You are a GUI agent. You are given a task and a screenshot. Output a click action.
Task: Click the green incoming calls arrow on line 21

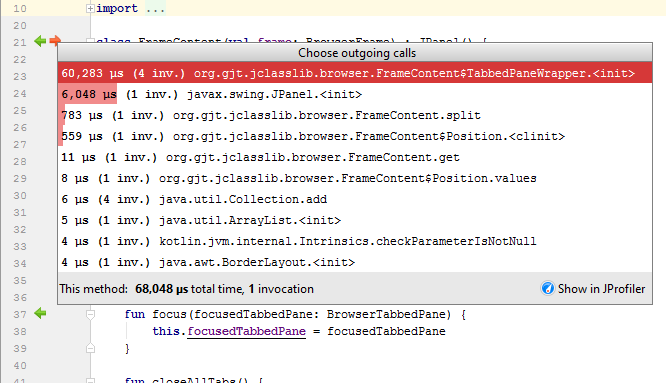click(x=40, y=41)
